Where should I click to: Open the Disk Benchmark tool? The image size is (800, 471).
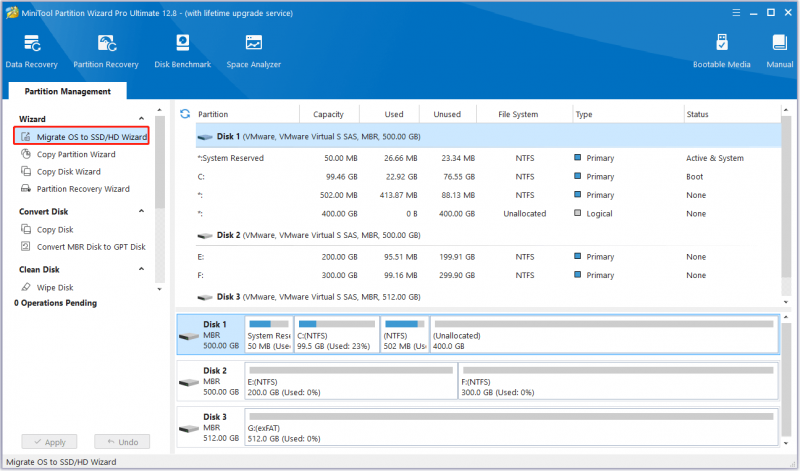pyautogui.click(x=183, y=51)
